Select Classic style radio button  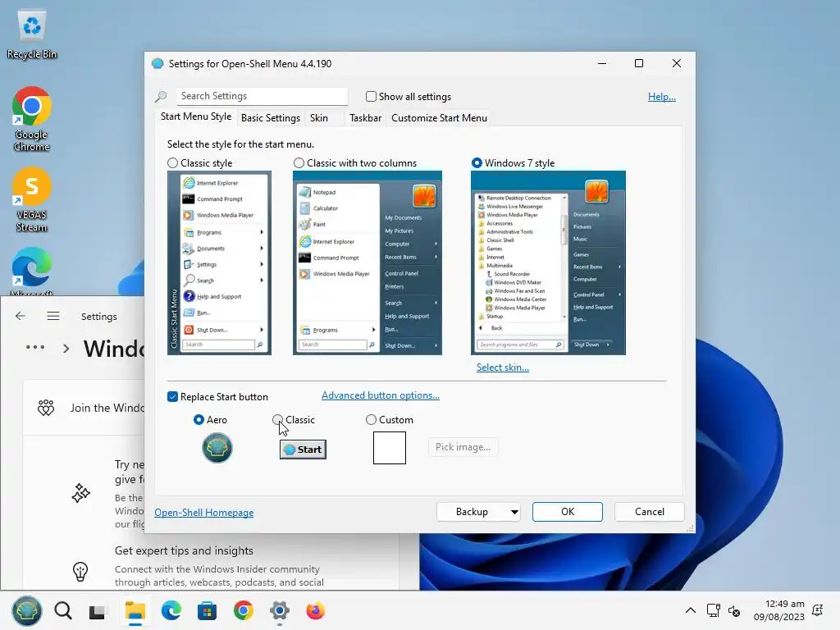point(172,163)
